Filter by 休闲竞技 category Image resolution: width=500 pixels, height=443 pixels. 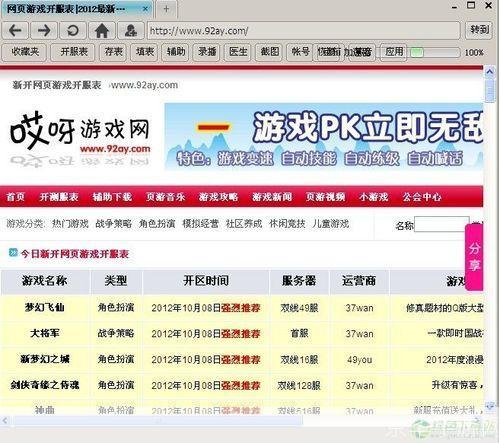[x=287, y=223]
